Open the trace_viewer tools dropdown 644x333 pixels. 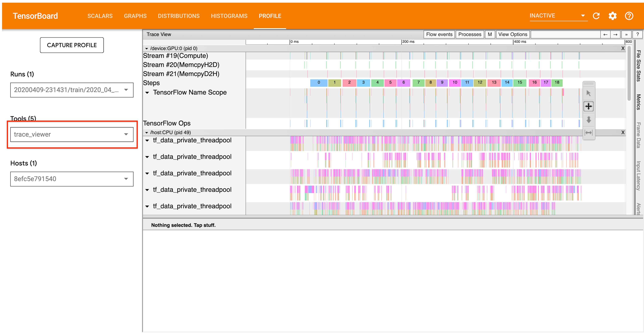(72, 134)
